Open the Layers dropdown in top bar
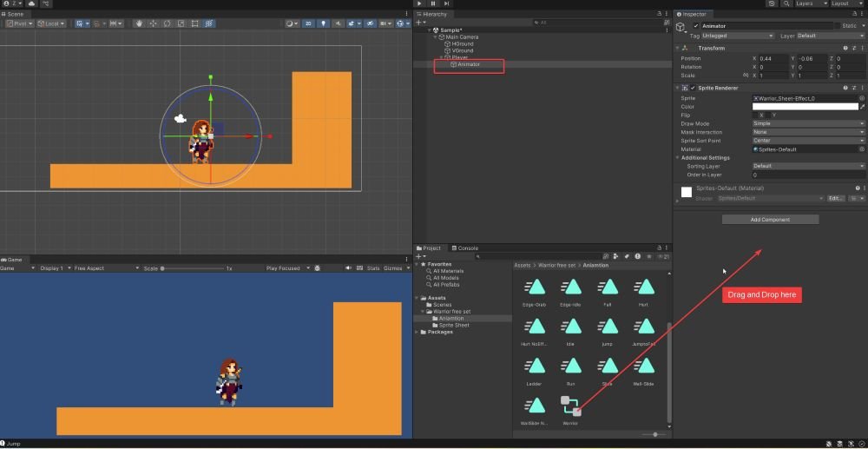This screenshot has height=449, width=868. [x=812, y=3]
